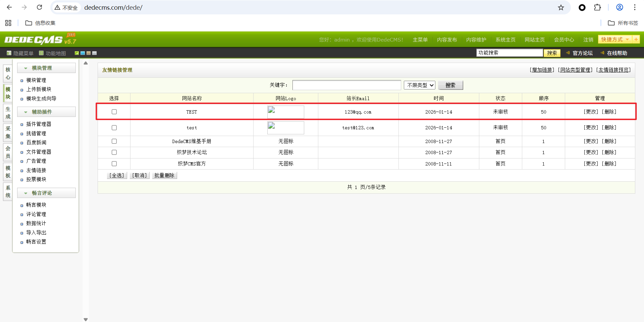Switch to the 会员 vertical tab
The image size is (644, 322).
coord(8,152)
